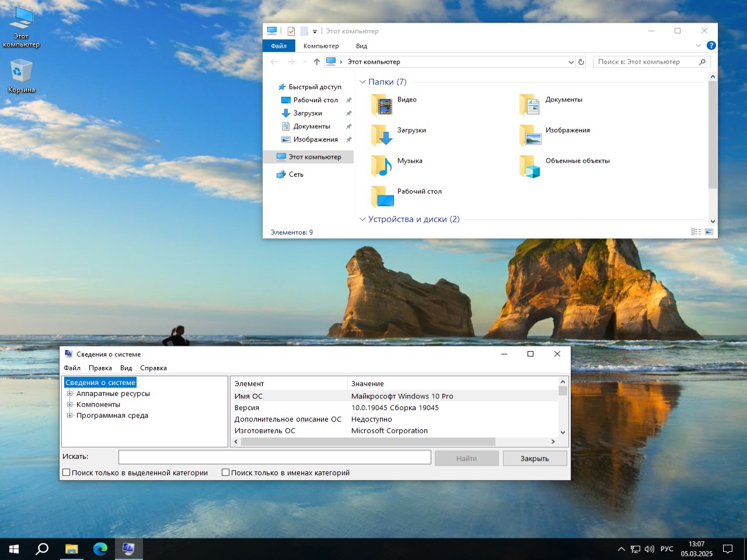Collapse Устройства и диски group
747x560 pixels.
pos(362,219)
